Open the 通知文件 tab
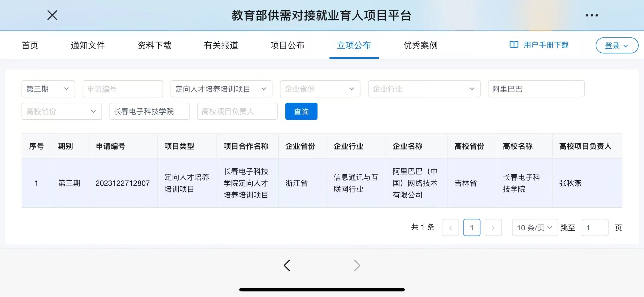 pyautogui.click(x=88, y=45)
